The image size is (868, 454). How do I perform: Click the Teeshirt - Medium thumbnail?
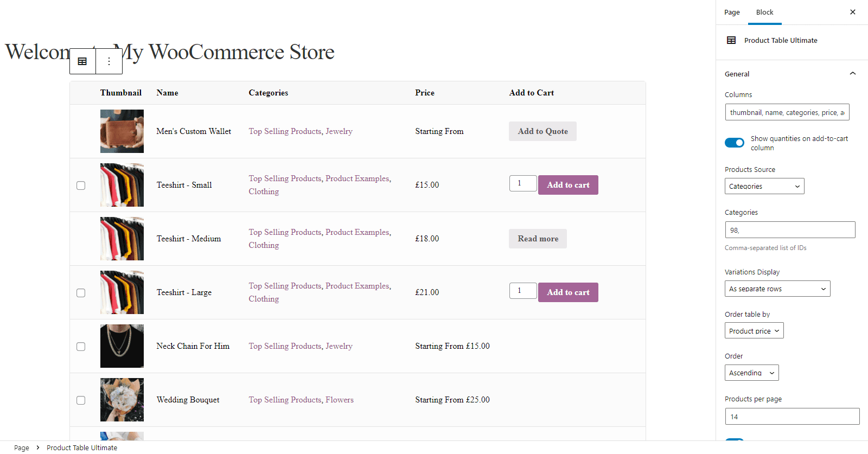pyautogui.click(x=122, y=239)
